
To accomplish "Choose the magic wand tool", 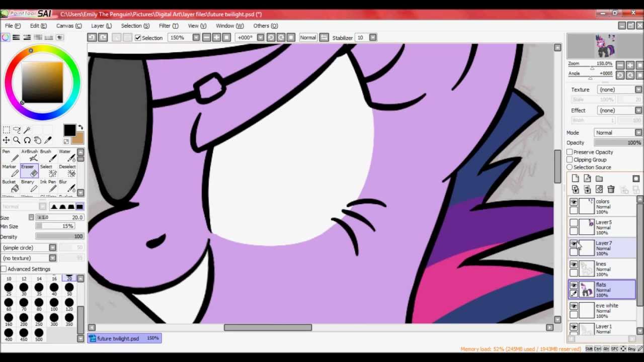I will (x=27, y=130).
